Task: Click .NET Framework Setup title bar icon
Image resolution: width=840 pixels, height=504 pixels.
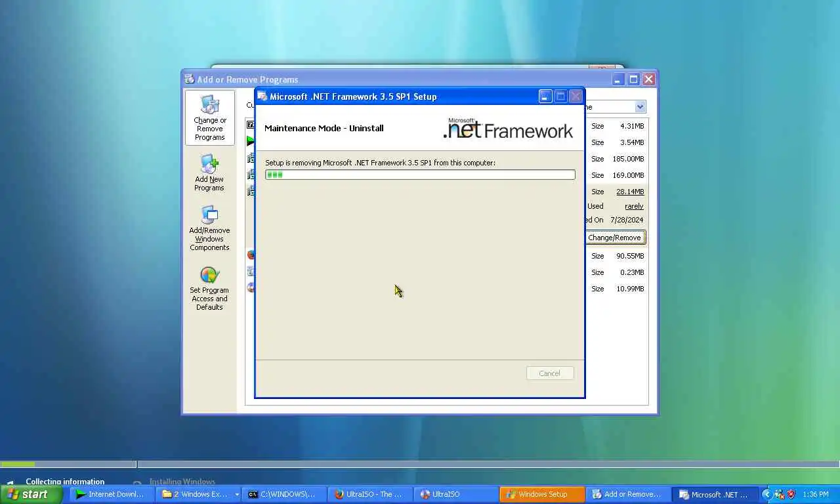Action: coord(262,96)
